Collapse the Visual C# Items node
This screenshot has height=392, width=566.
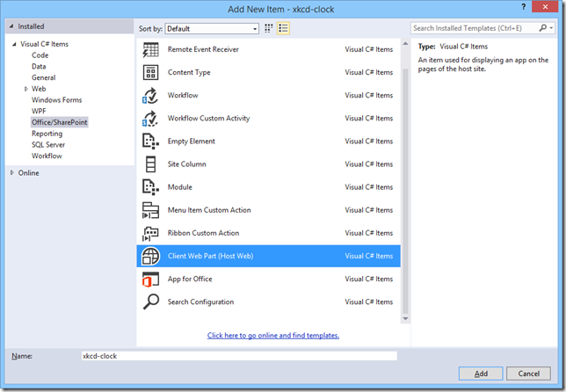pos(12,44)
